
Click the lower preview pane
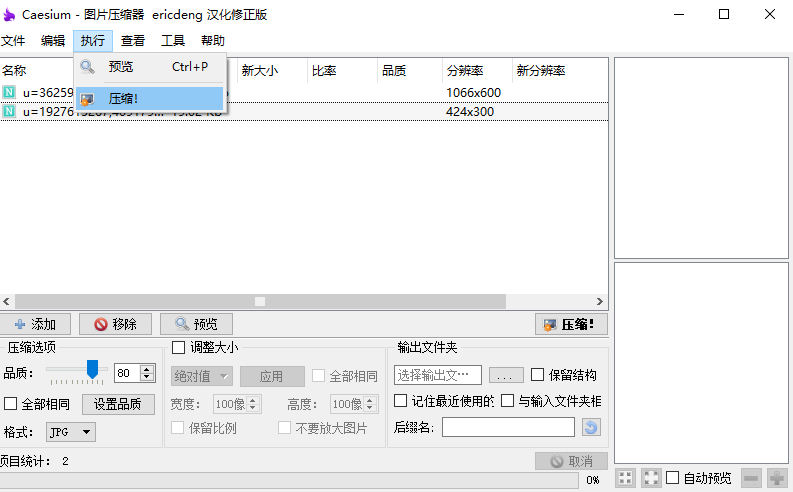[x=701, y=363]
